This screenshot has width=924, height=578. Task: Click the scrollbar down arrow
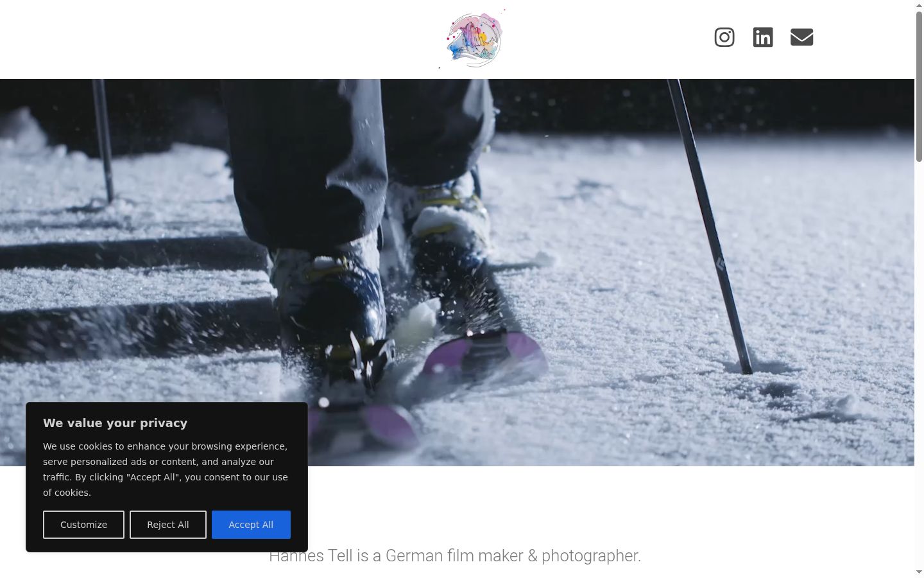click(x=919, y=572)
